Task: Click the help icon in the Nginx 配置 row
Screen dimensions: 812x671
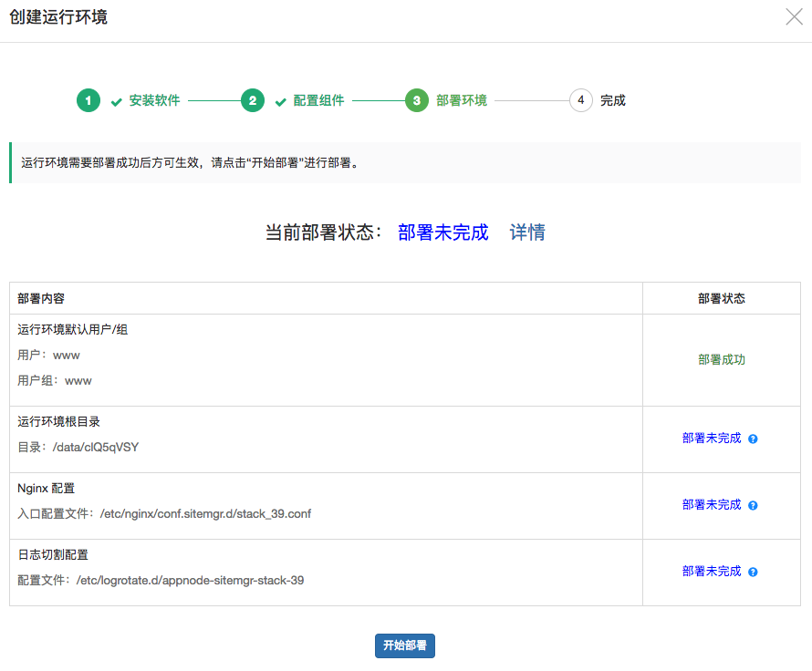Action: coord(752,504)
